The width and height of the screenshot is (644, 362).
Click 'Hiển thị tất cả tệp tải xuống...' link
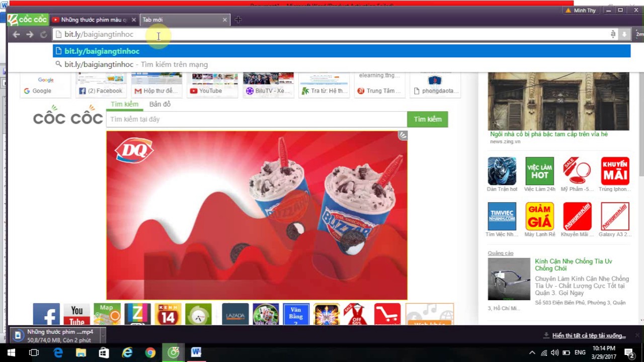(x=589, y=335)
